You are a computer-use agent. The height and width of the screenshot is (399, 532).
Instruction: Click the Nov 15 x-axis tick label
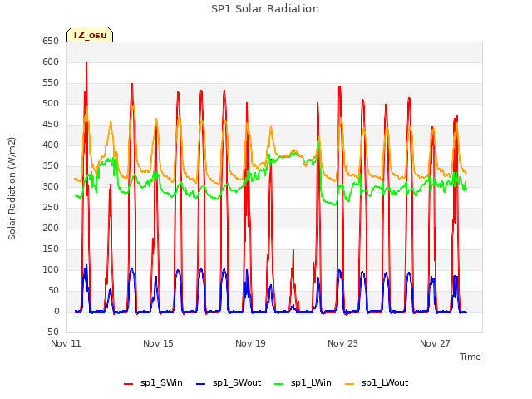(x=158, y=343)
